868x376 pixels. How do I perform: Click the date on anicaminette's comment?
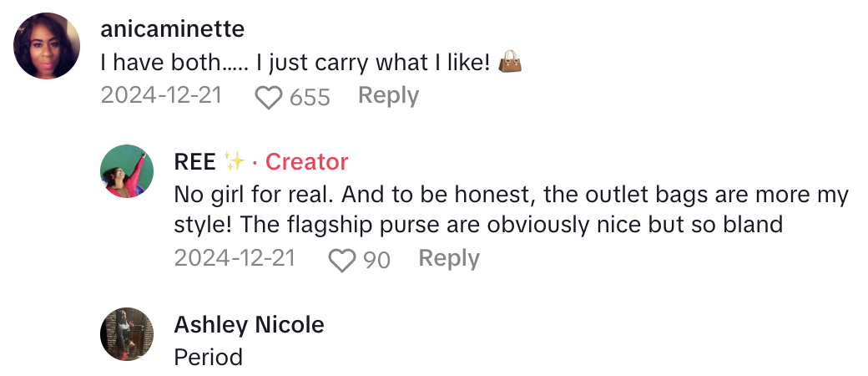click(161, 96)
